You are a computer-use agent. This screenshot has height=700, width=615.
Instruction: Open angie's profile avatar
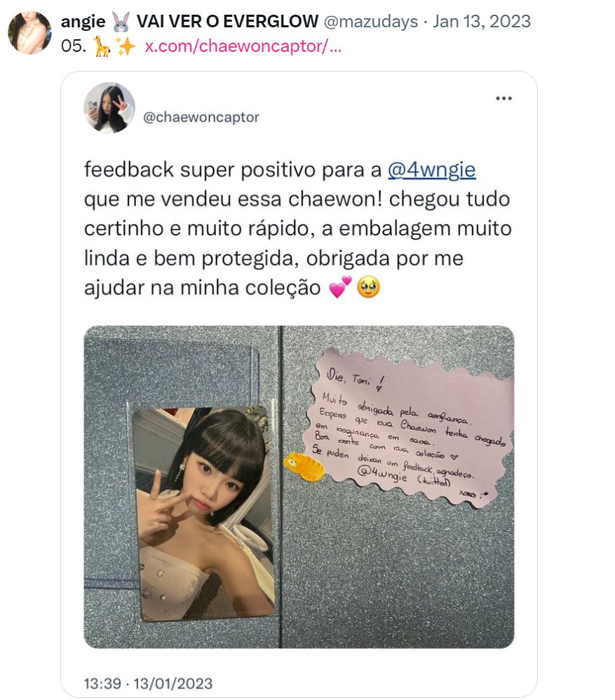click(30, 33)
